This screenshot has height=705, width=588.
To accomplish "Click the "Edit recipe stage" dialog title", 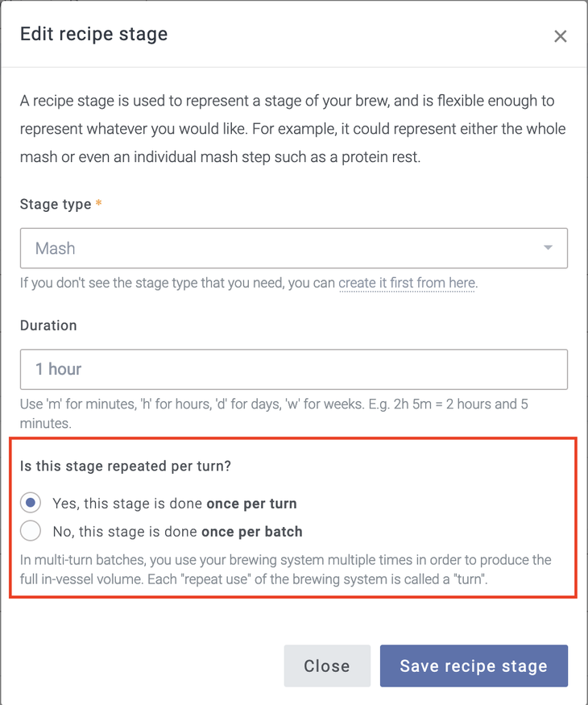I will tap(93, 34).
